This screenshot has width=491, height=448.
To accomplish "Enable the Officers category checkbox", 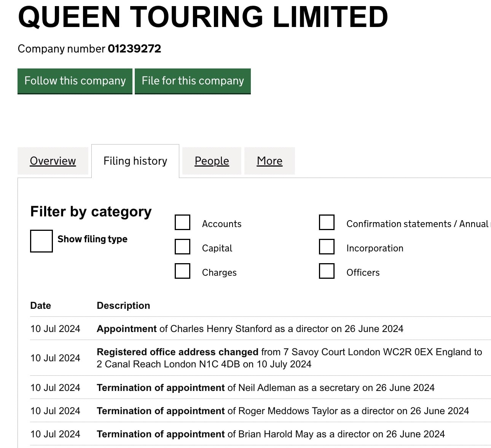I will 327,271.
